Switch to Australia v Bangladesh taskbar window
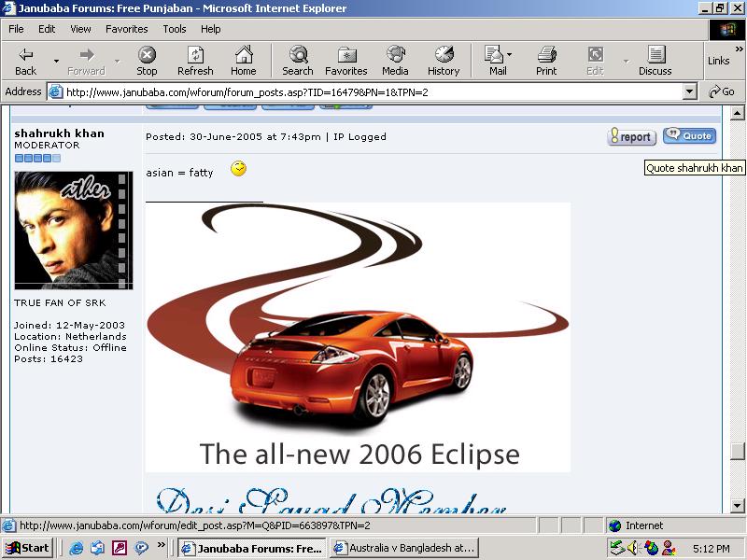This screenshot has height=560, width=747. click(x=406, y=548)
